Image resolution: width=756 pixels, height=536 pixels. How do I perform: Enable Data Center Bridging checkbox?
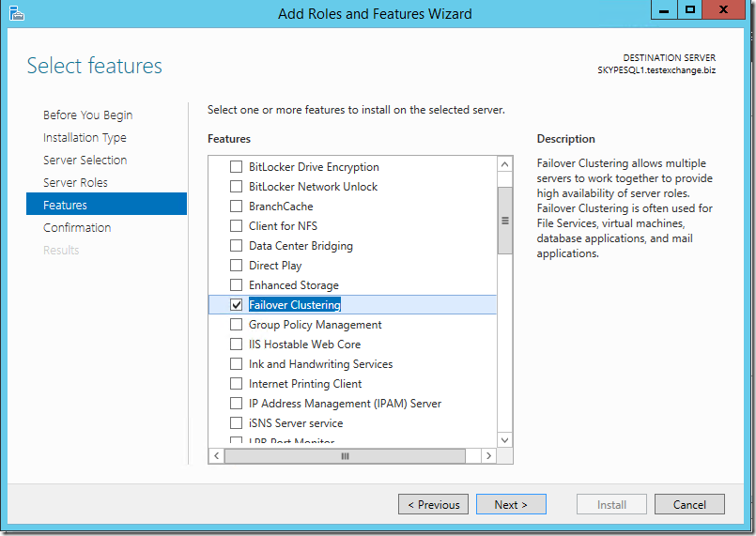237,246
